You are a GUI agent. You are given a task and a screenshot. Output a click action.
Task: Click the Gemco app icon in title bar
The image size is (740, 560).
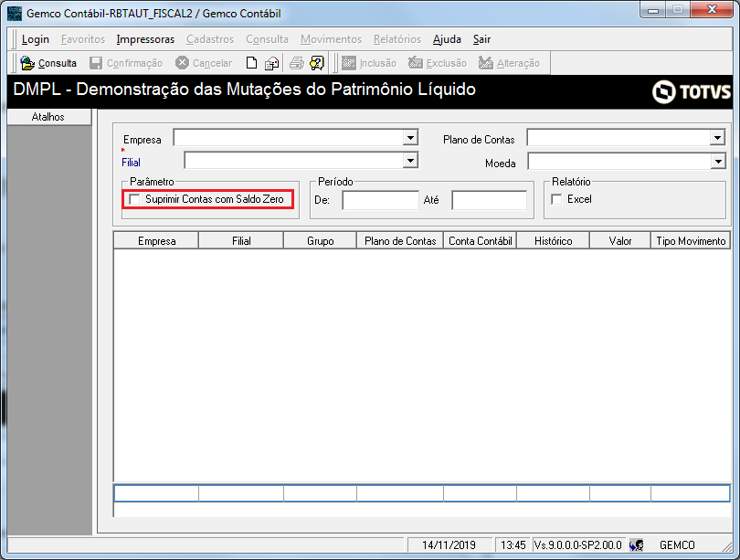coord(15,14)
